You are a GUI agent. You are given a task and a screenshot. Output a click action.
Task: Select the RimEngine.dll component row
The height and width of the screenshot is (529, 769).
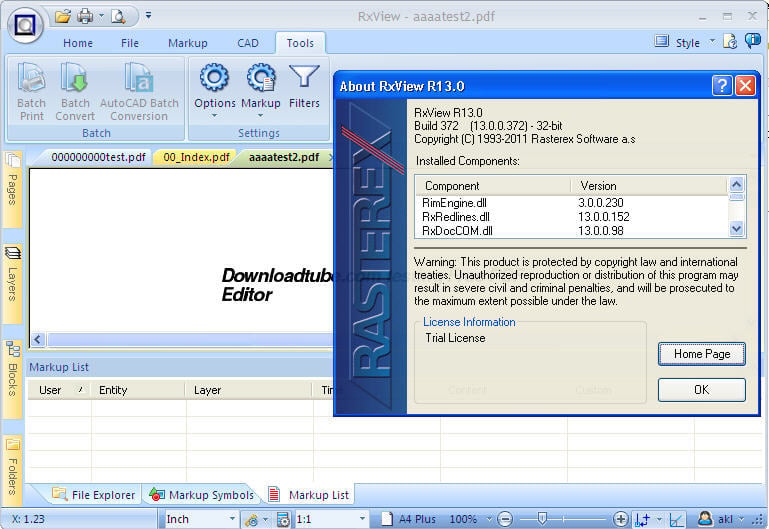click(x=572, y=203)
